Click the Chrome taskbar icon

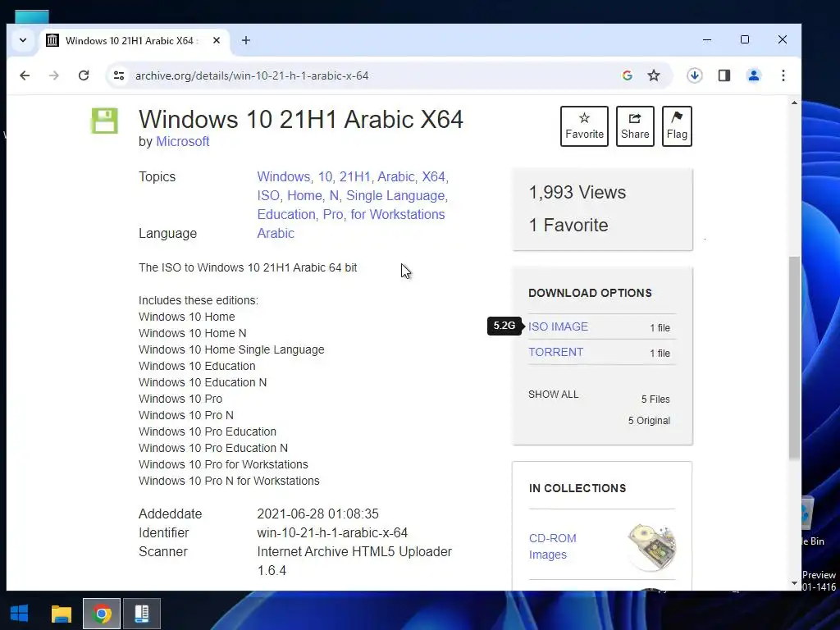(102, 614)
